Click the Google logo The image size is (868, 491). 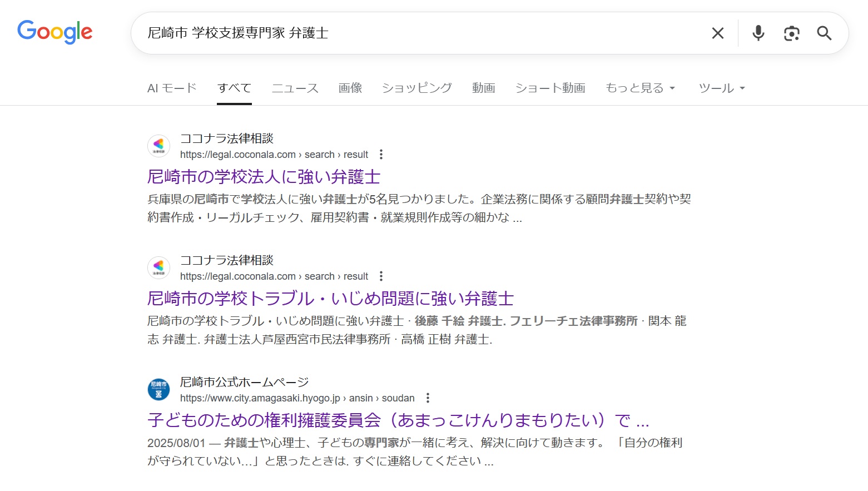tap(54, 32)
